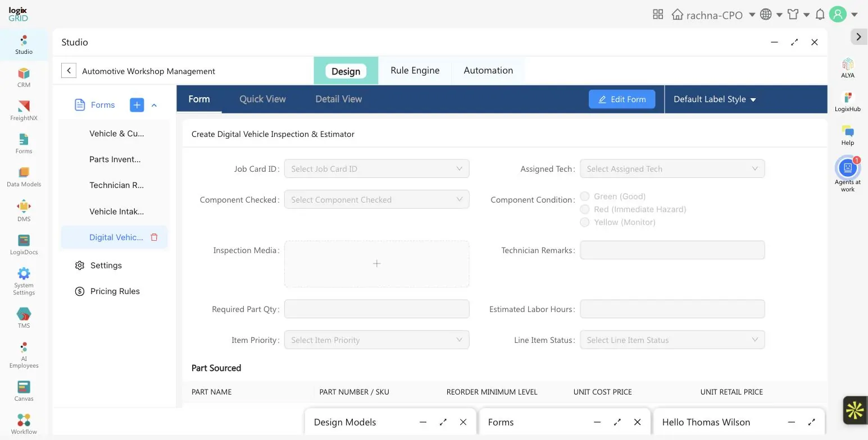Open LogixHub from right panel
The height and width of the screenshot is (440, 868).
[848, 102]
